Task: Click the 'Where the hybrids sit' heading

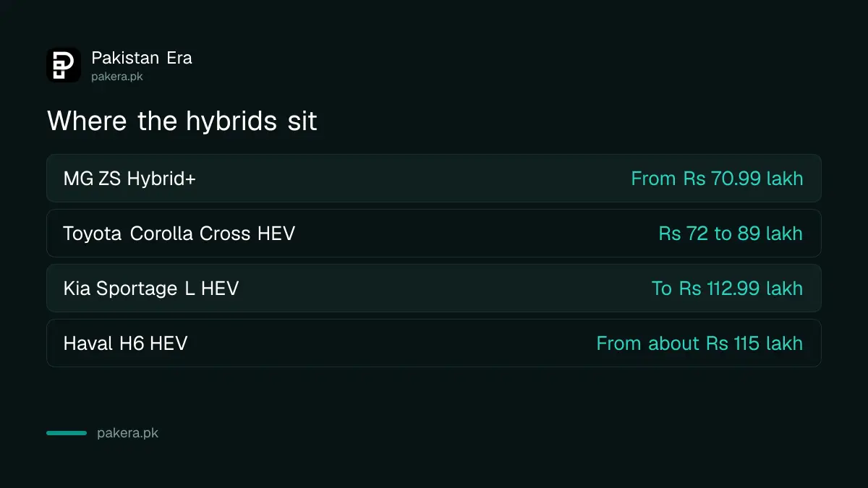Action: tap(182, 121)
